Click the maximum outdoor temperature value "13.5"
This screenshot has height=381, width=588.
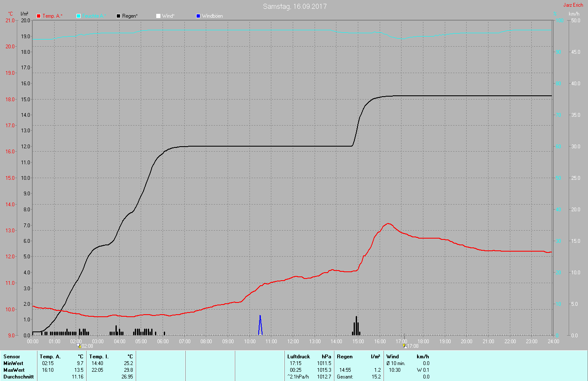tap(79, 370)
